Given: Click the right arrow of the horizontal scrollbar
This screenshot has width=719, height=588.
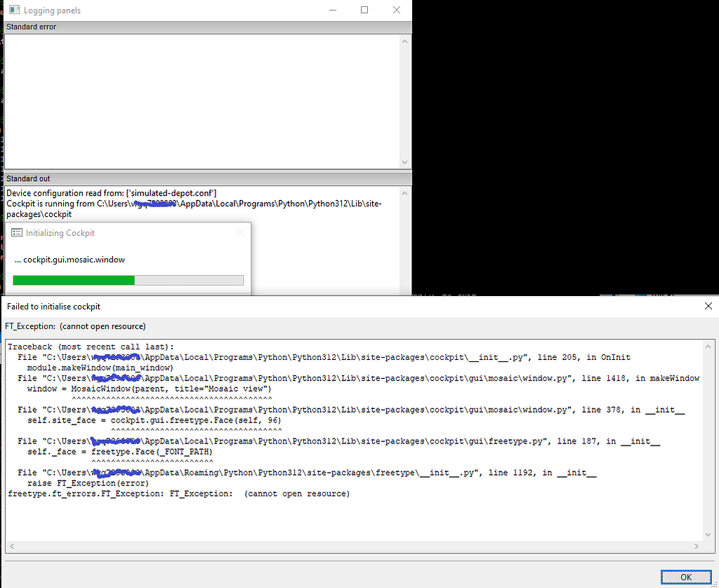Looking at the screenshot, I should coord(697,546).
